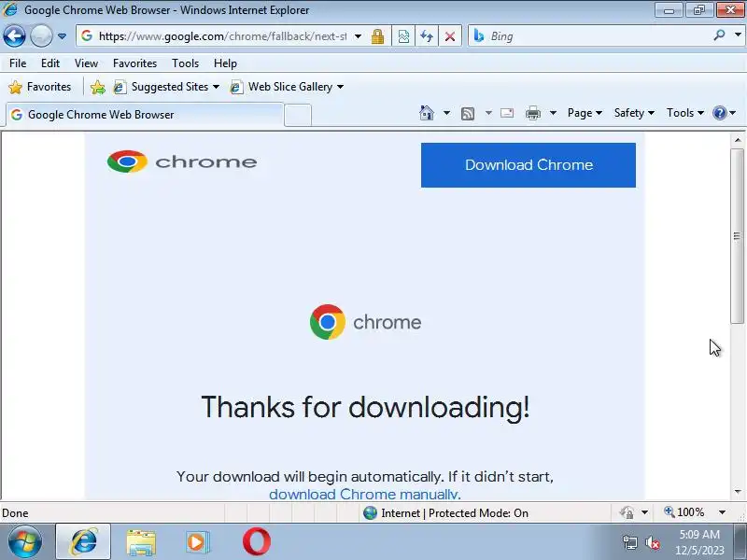Click the Show desktop button
The image size is (747, 560).
tap(740, 542)
